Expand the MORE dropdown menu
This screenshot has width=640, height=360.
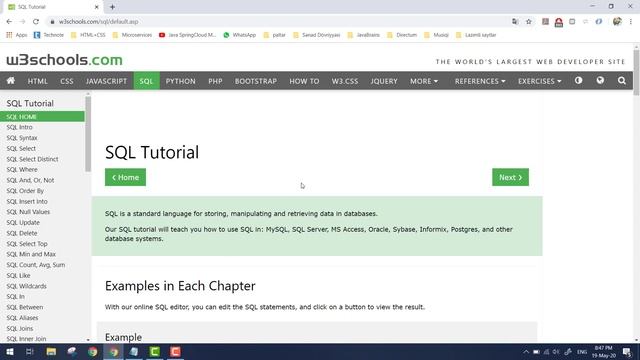pos(424,81)
